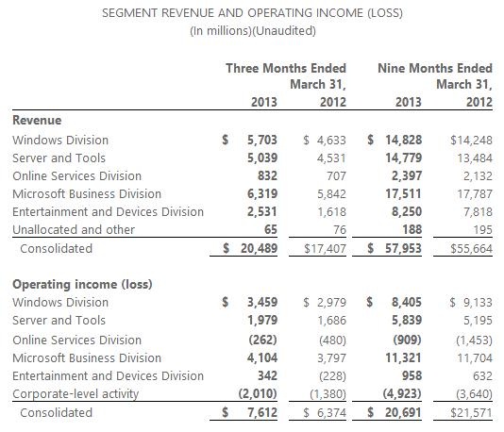Select the value 2,132

coord(478,176)
